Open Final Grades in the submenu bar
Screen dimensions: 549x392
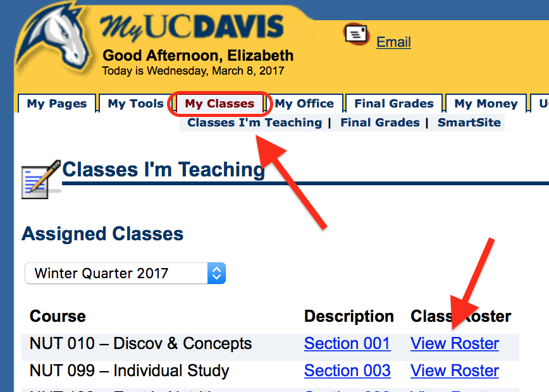coord(379,123)
